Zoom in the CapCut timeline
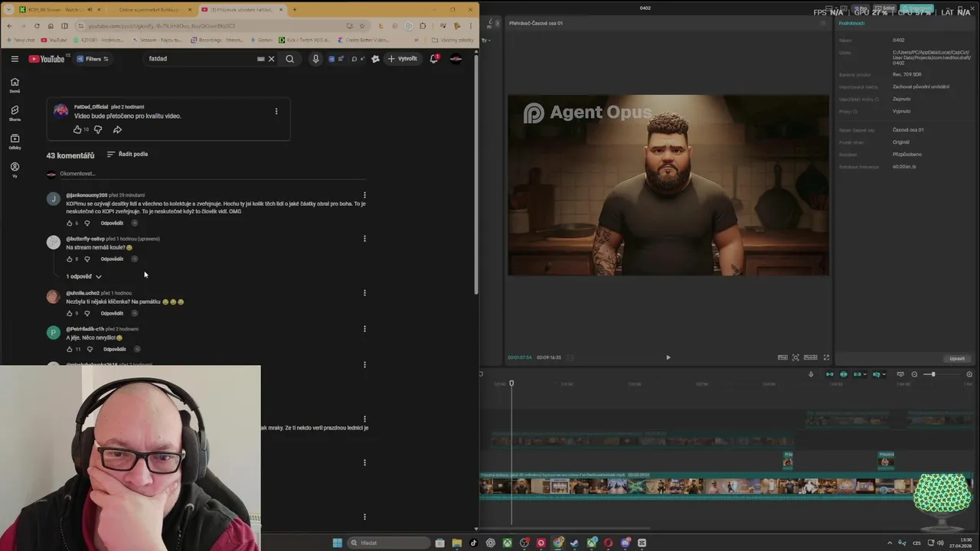The width and height of the screenshot is (980, 551). click(x=969, y=374)
